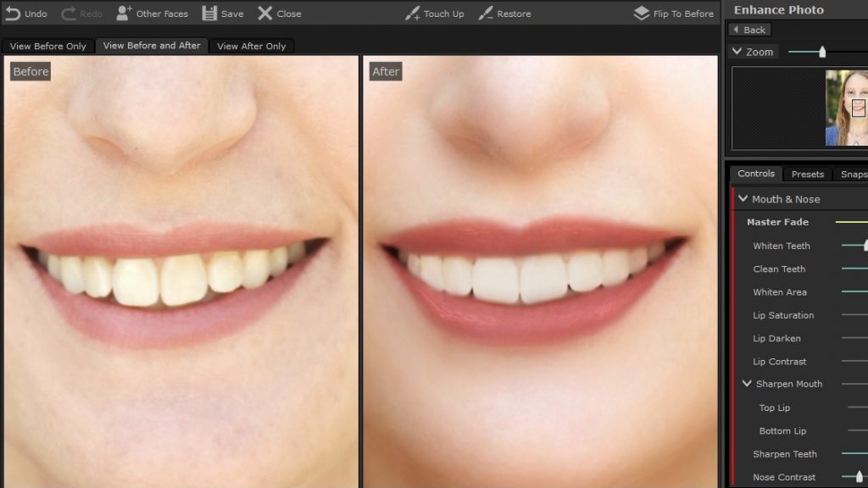Collapse the Sharpen Mouth group
This screenshot has width=868, height=488.
click(x=747, y=384)
